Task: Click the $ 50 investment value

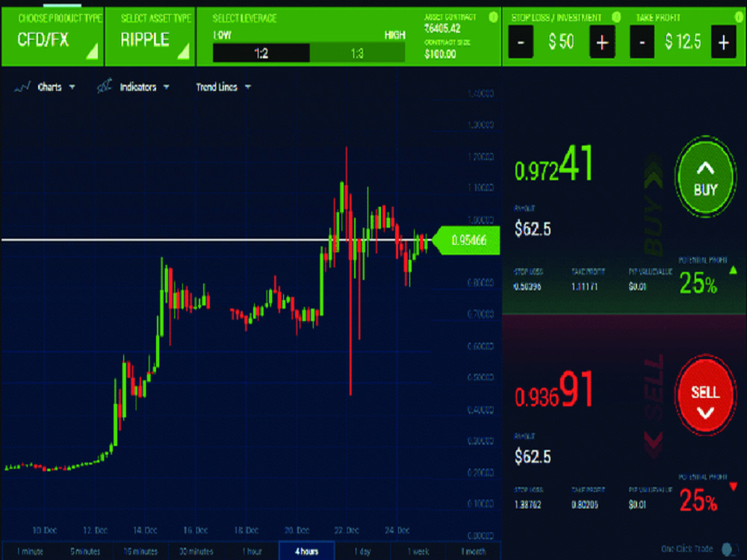Action: click(561, 43)
